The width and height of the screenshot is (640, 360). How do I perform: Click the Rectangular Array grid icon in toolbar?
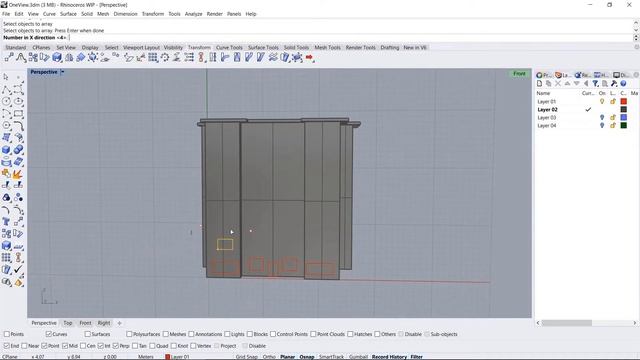pos(153,58)
